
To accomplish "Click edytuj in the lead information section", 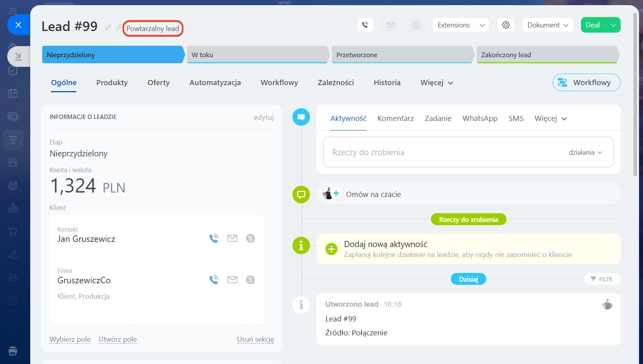I will [263, 117].
